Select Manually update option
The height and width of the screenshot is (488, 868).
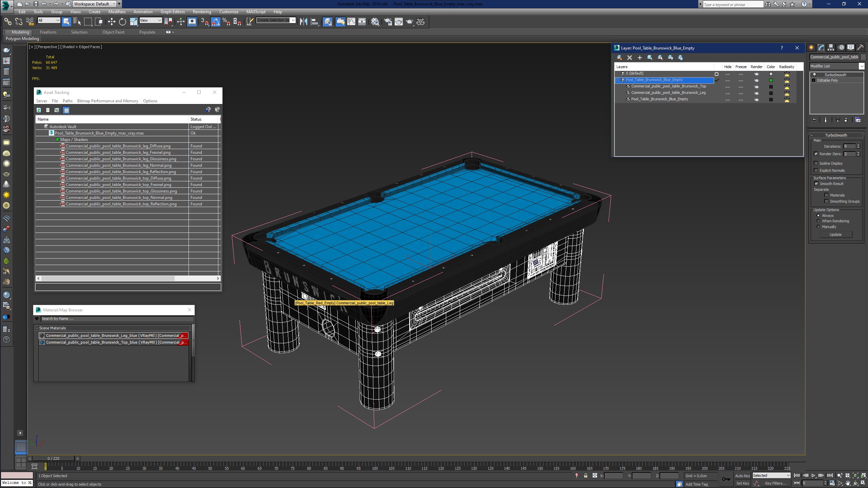tap(818, 227)
